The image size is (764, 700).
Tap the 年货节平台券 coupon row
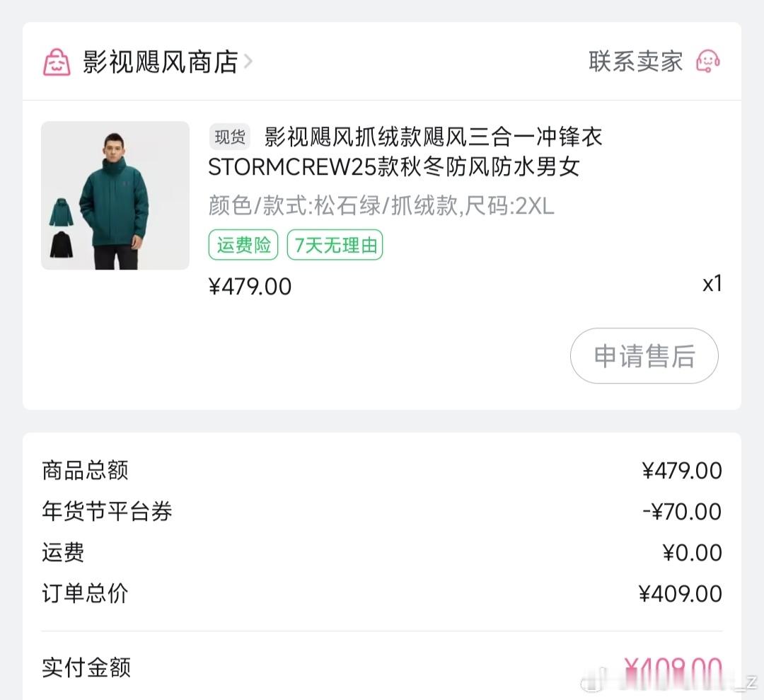point(107,511)
